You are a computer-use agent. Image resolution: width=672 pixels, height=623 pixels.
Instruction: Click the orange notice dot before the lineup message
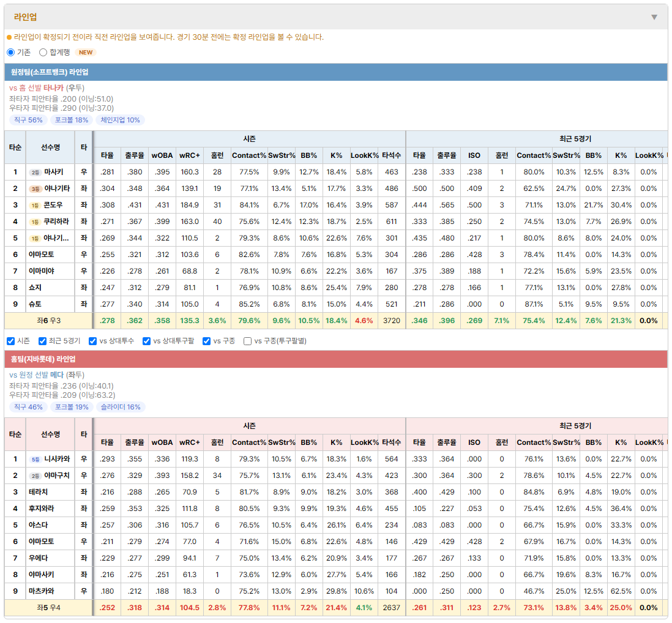(9, 37)
